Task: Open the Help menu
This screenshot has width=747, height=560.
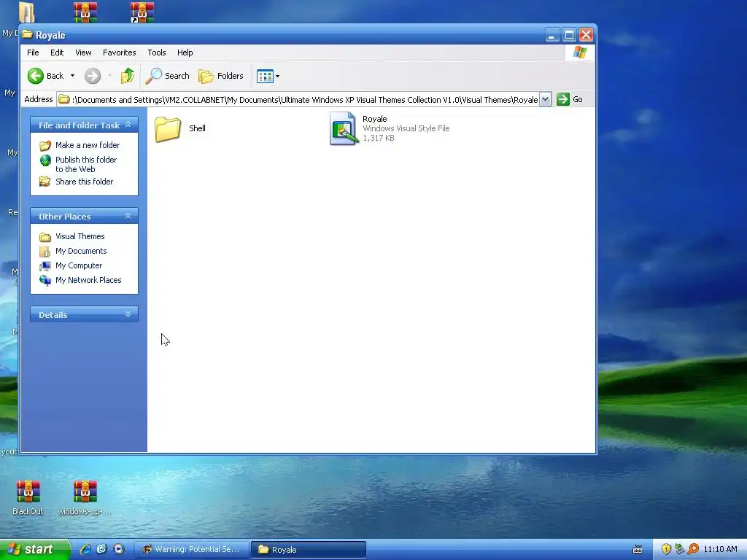Action: pyautogui.click(x=185, y=52)
